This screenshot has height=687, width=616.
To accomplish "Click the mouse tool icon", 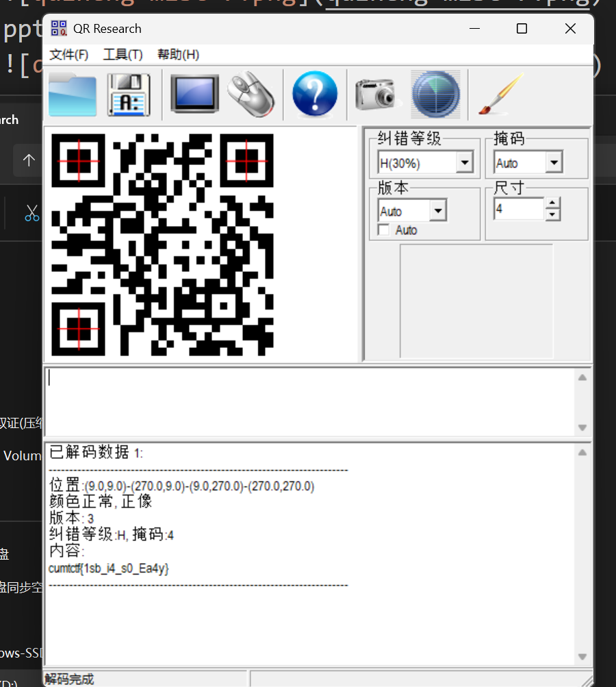I will click(251, 94).
